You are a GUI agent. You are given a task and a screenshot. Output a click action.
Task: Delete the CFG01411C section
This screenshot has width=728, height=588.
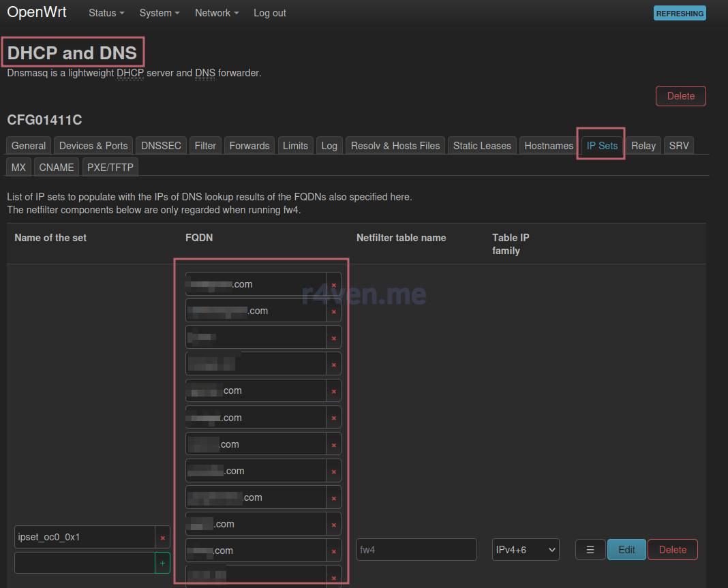coord(680,96)
